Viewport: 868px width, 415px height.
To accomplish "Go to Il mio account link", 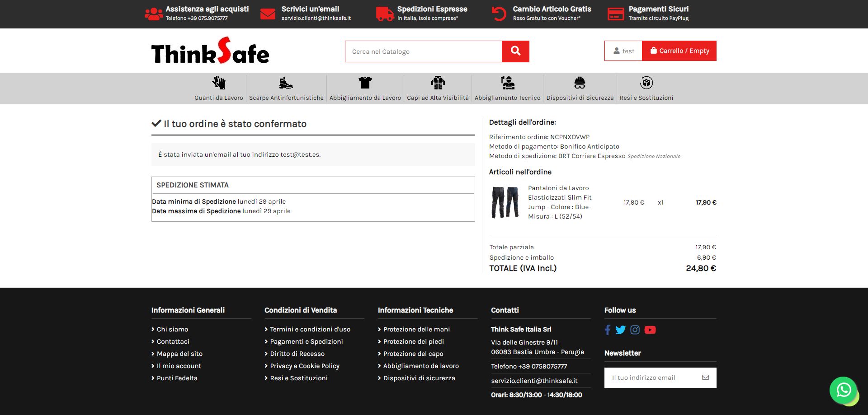I will (179, 366).
